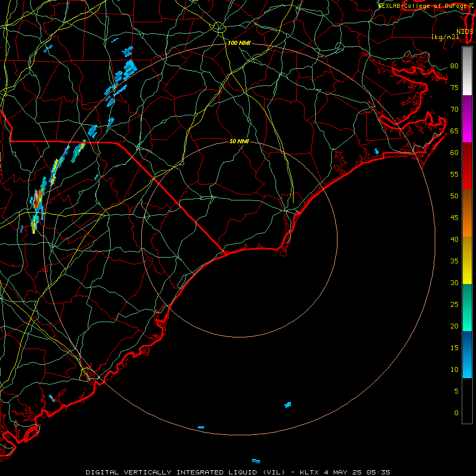The width and height of the screenshot is (476, 476).
Task: Click the 05:35 timestamp in the caption
Action: 378,472
